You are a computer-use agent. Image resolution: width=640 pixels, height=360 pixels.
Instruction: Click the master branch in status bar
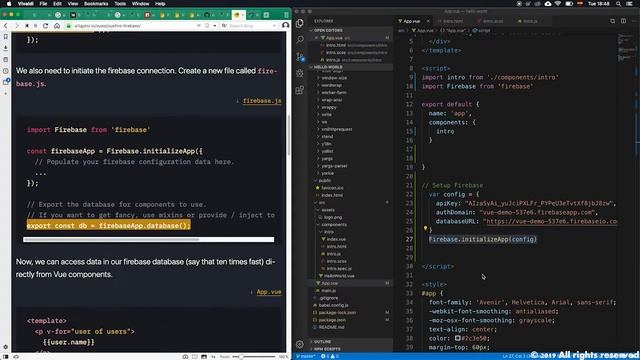[306, 356]
